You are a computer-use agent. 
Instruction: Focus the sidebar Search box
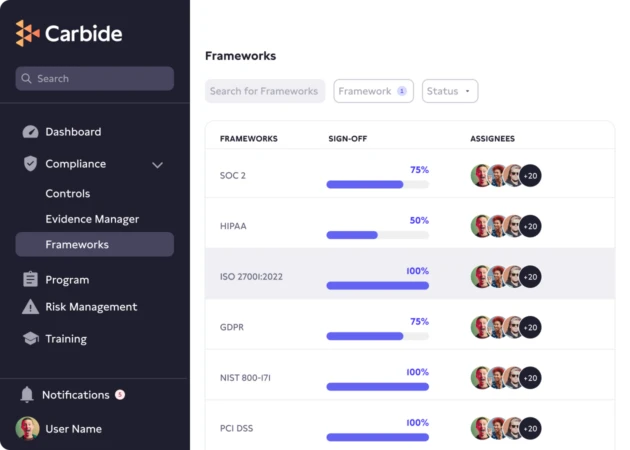click(95, 79)
